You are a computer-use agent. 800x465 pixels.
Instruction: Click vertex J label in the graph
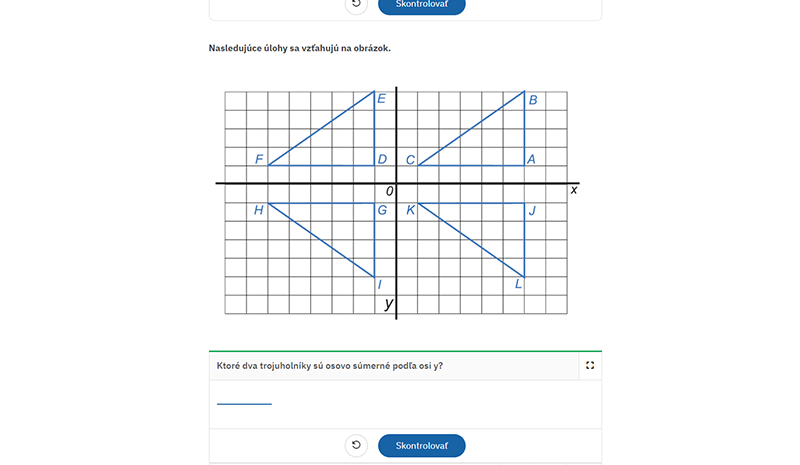click(x=532, y=211)
